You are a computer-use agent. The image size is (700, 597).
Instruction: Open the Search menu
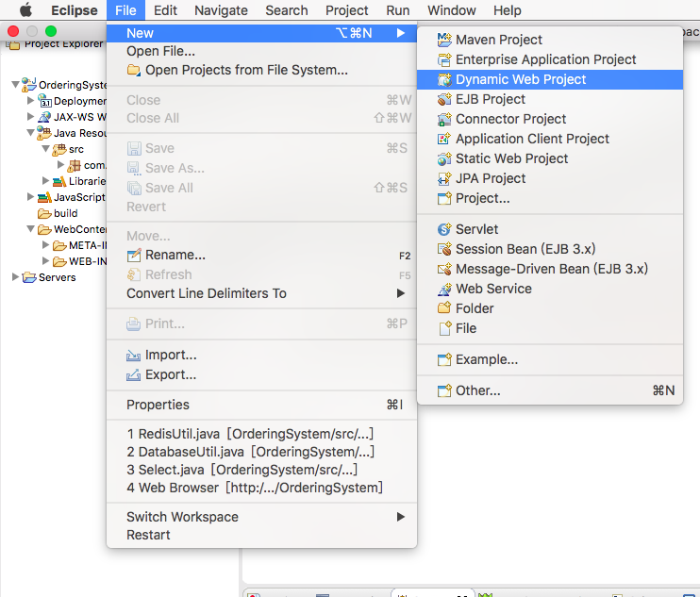(287, 10)
